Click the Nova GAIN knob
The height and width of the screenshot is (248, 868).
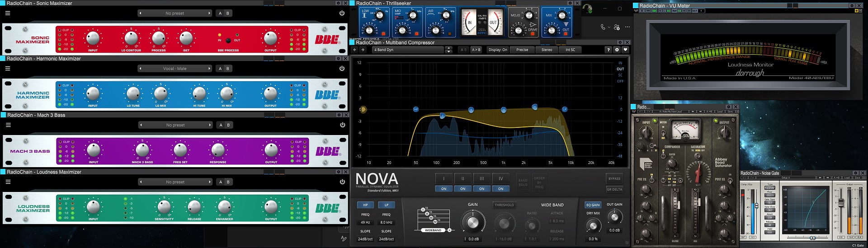pyautogui.click(x=472, y=223)
